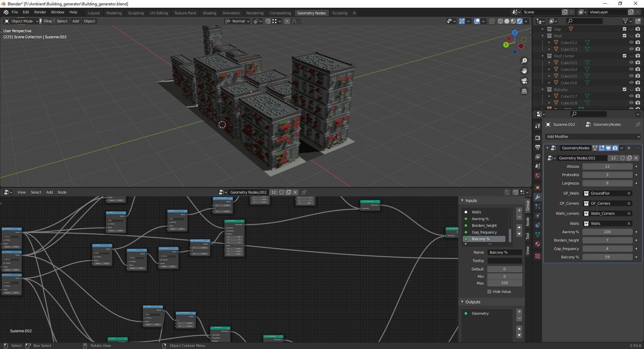Clear the GF_Walls GroundFlor collection field
This screenshot has width=644, height=349.
(x=629, y=193)
